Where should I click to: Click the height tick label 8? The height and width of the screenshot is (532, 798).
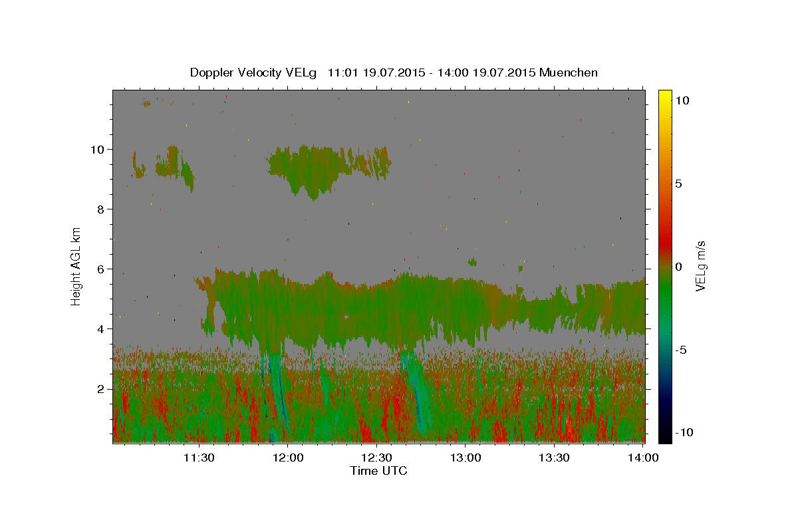pyautogui.click(x=102, y=209)
